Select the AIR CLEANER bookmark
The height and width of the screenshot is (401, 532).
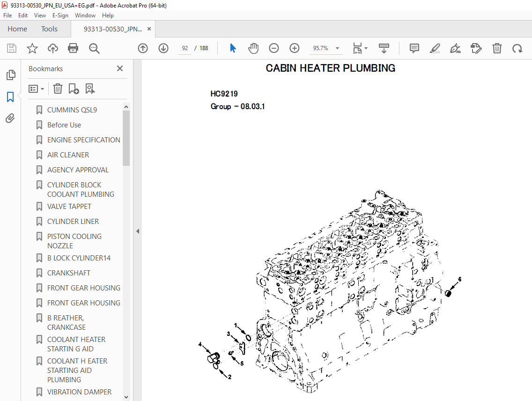pyautogui.click(x=68, y=155)
